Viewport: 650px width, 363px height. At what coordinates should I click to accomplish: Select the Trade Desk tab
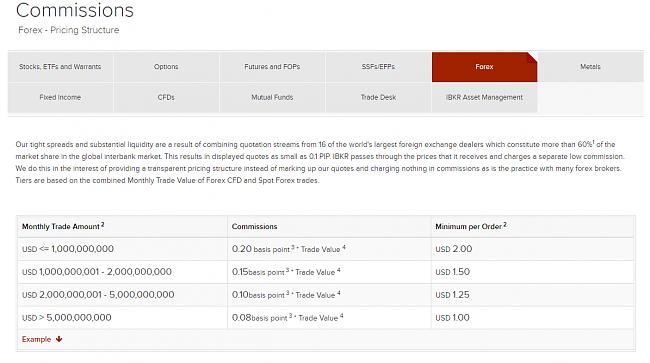pyautogui.click(x=378, y=97)
